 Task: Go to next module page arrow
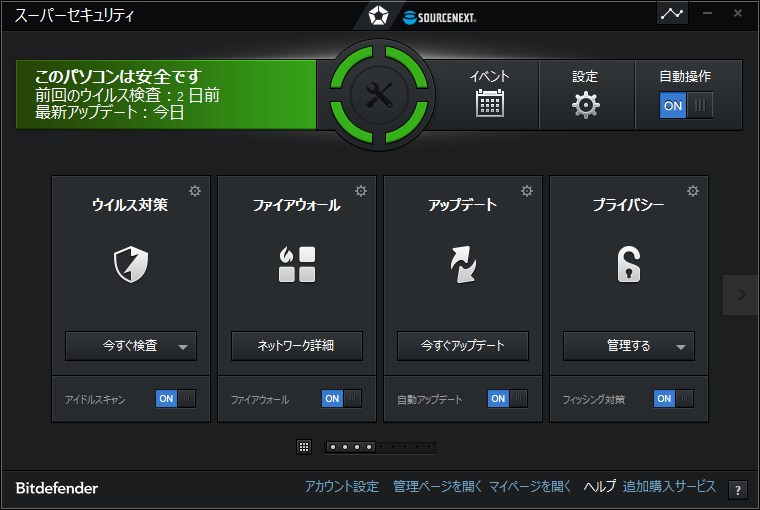pyautogui.click(x=741, y=294)
